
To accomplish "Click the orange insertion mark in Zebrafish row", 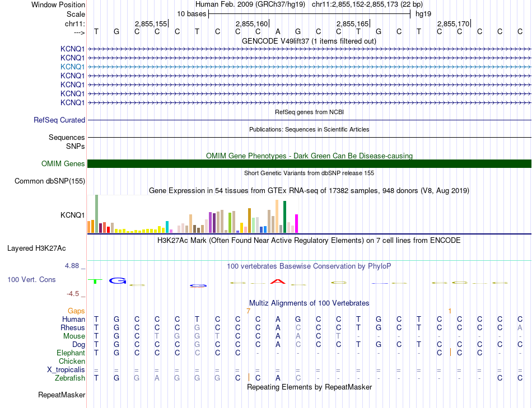I will [249, 377].
